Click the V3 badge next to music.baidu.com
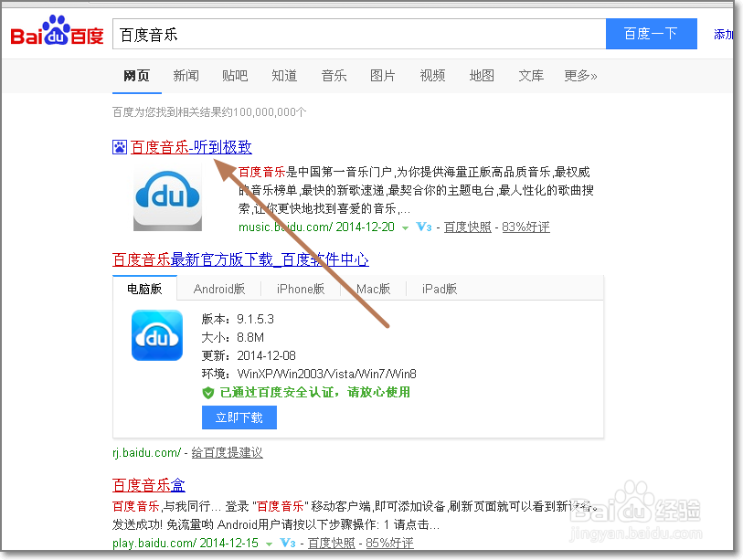The width and height of the screenshot is (743, 560). coord(424,227)
